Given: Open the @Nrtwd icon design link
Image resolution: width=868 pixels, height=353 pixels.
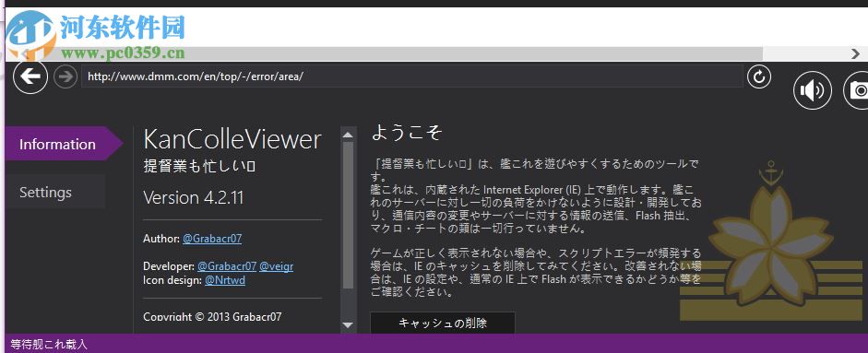Looking at the screenshot, I should (225, 280).
